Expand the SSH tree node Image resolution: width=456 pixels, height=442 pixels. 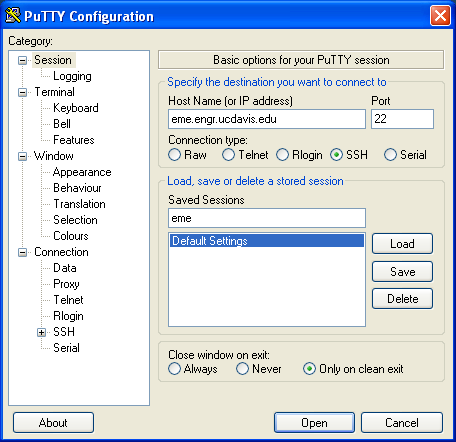pos(41,332)
